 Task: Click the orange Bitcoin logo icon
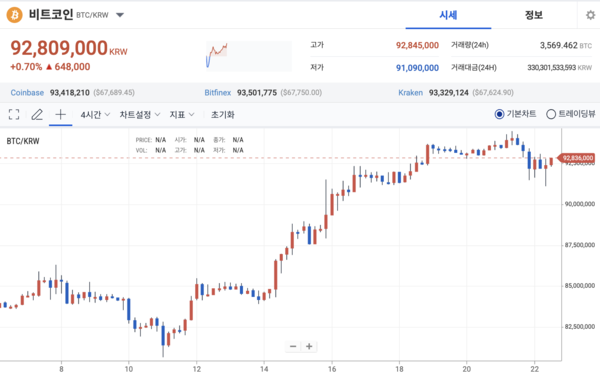tap(14, 15)
